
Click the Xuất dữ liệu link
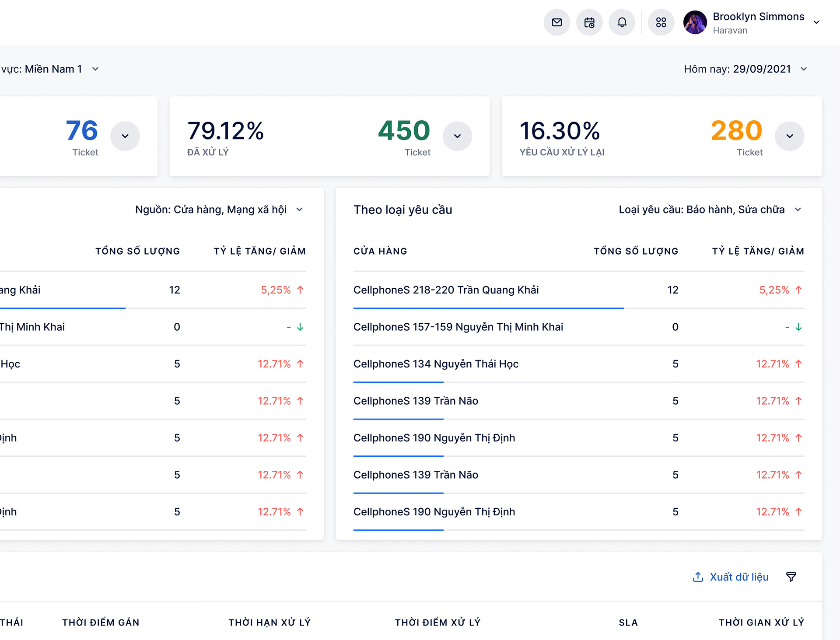click(739, 577)
